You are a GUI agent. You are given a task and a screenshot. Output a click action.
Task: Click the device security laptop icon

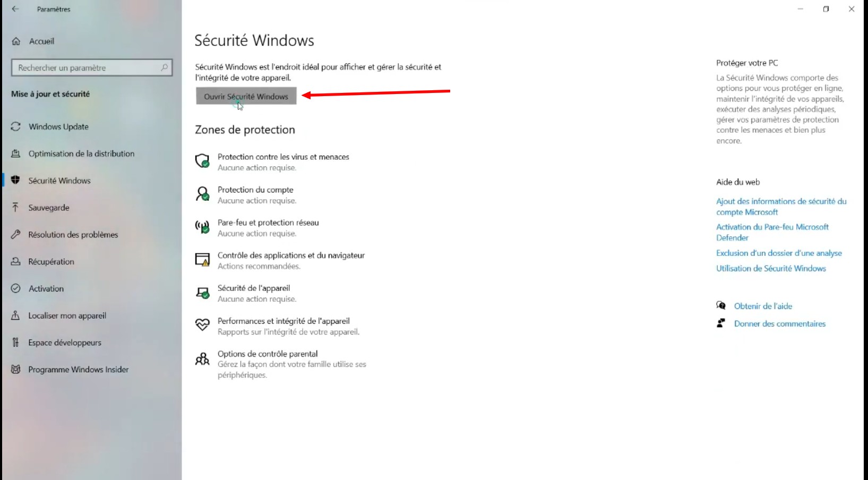202,293
